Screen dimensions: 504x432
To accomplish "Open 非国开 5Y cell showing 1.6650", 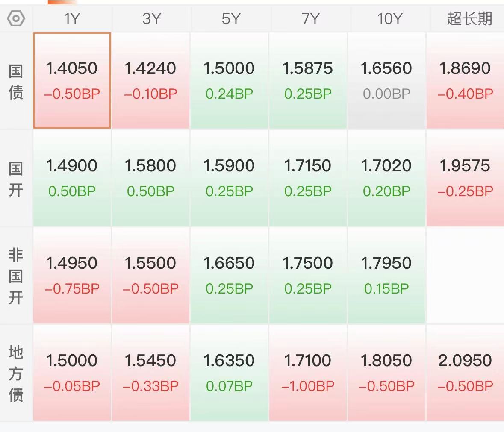I will (229, 275).
